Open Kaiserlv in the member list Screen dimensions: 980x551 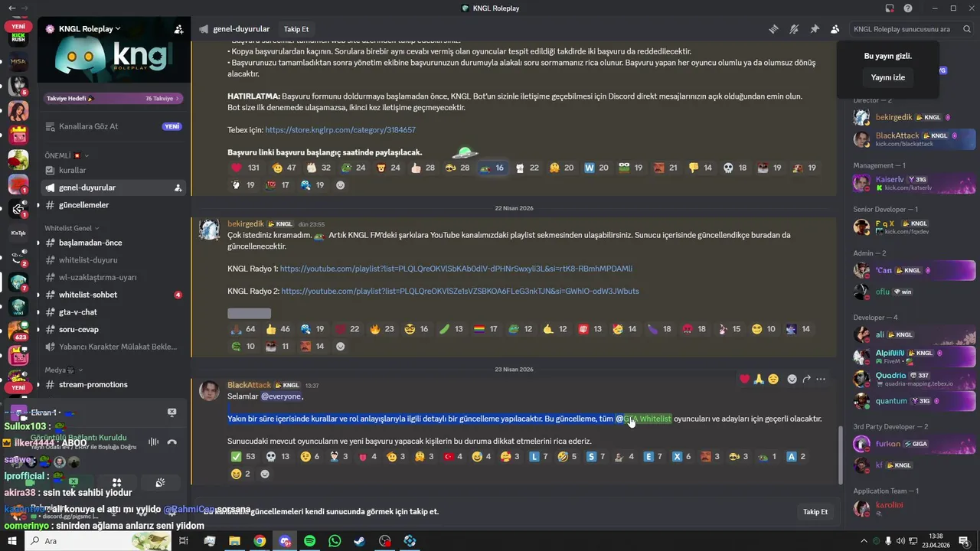914,183
